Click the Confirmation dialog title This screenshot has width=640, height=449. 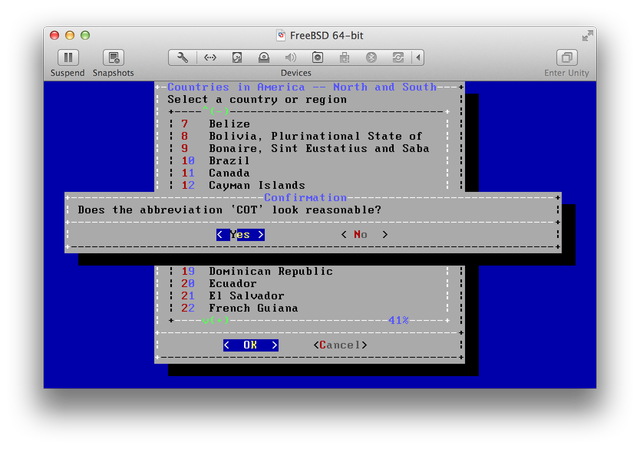point(305,198)
